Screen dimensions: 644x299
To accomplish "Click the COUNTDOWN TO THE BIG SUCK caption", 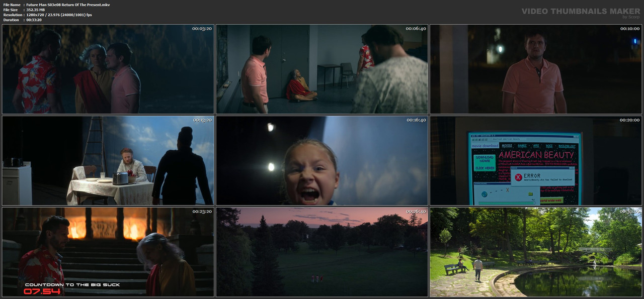I will tap(72, 284).
